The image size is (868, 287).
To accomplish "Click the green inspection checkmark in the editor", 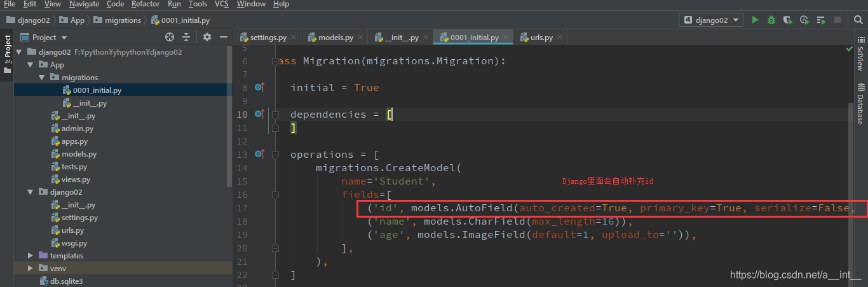I will [849, 48].
